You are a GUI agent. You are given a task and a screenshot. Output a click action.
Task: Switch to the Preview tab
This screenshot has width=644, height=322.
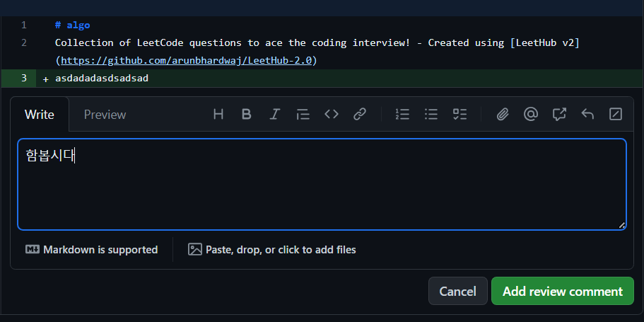(105, 115)
